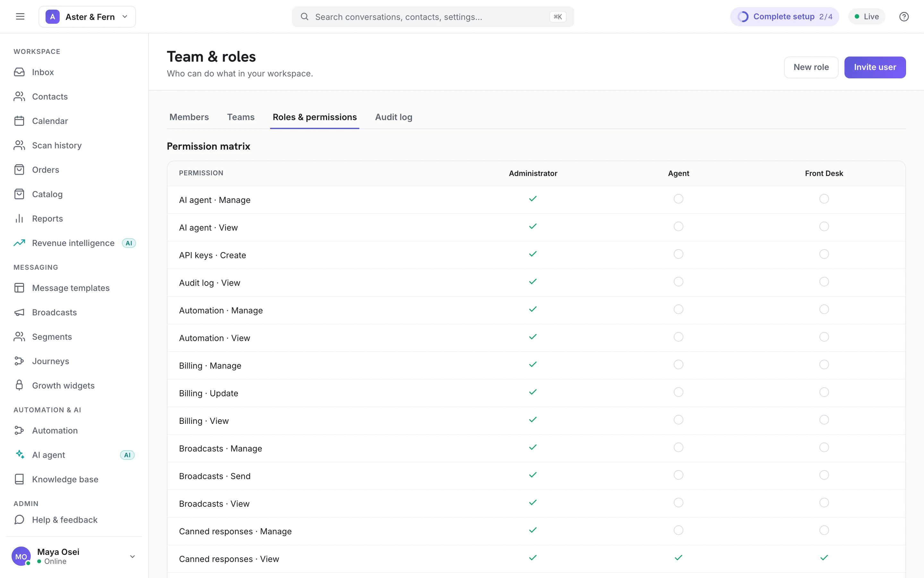Focus the search conversations field
Screen dimensions: 924x578
tap(432, 16)
